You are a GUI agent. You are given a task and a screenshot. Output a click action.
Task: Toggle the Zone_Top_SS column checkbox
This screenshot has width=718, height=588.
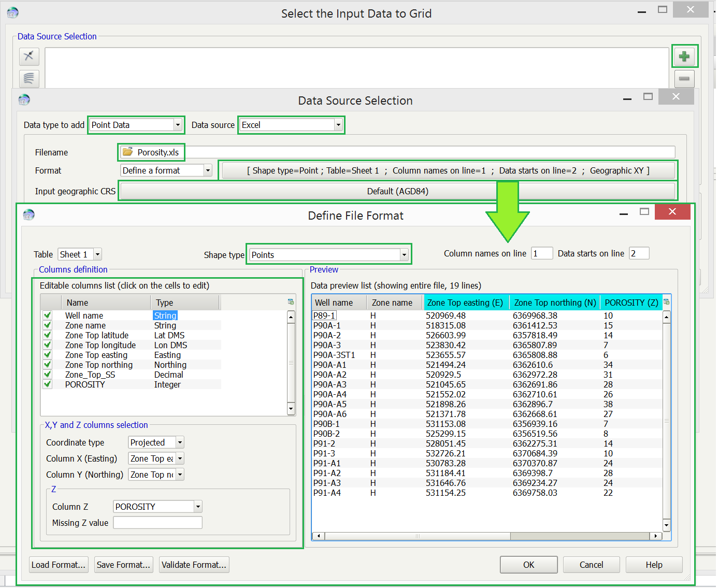pyautogui.click(x=48, y=374)
